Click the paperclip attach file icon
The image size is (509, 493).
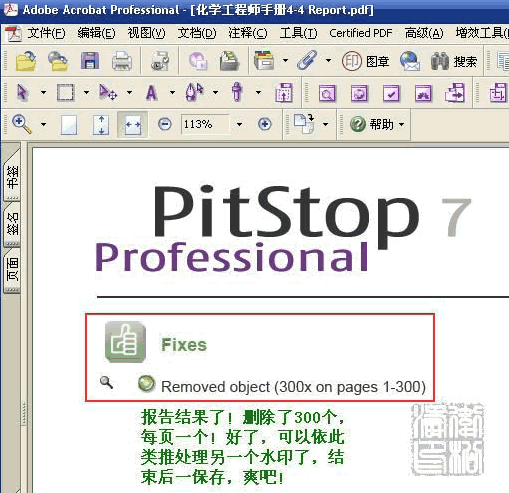click(307, 60)
